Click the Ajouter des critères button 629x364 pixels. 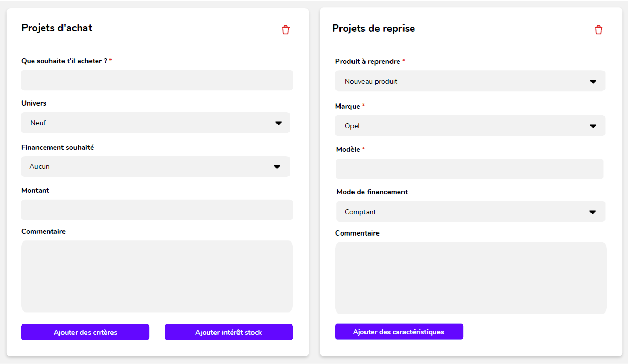pos(85,332)
